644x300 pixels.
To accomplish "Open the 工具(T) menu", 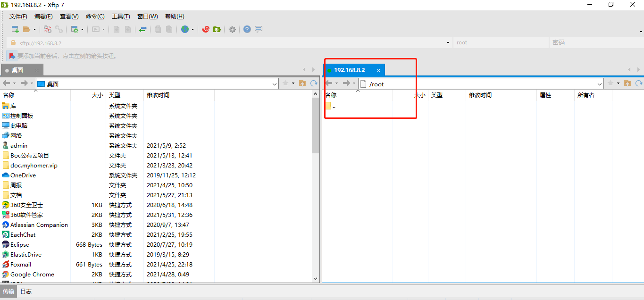I will point(120,17).
